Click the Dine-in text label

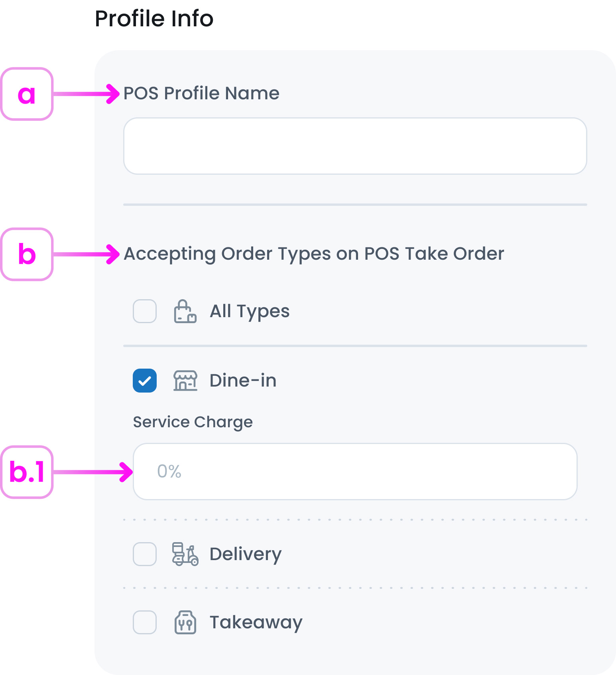[243, 381]
